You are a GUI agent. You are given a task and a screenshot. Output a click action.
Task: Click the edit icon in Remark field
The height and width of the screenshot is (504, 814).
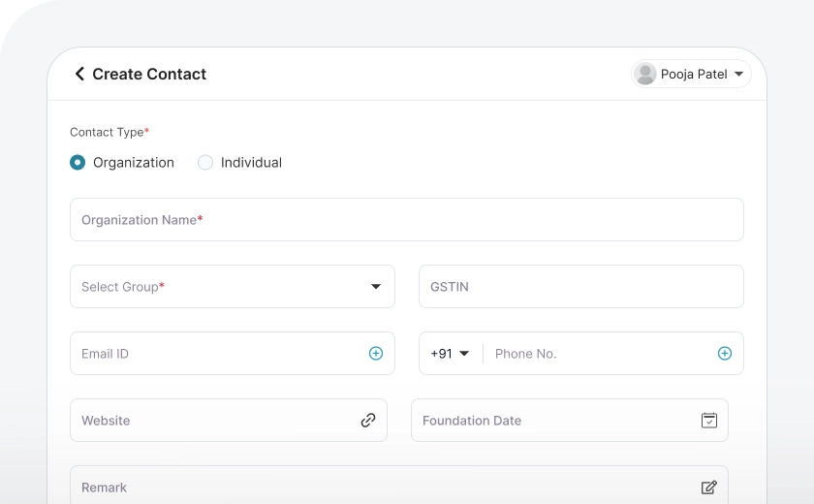pyautogui.click(x=709, y=488)
